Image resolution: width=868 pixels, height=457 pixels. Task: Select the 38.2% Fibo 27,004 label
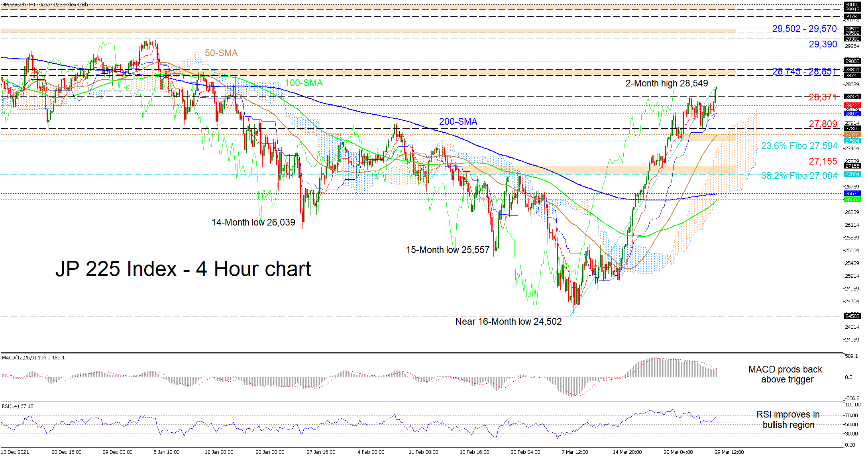point(799,176)
